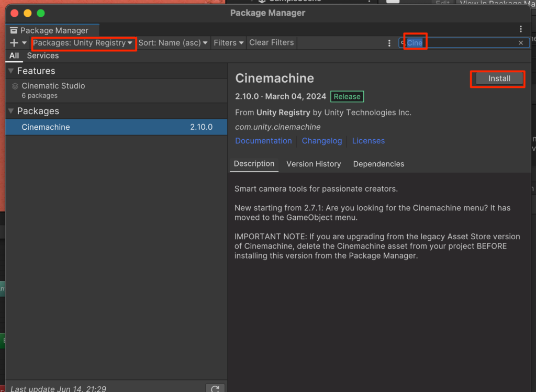This screenshot has width=536, height=392.
Task: Switch to the Version History tab
Action: (314, 164)
